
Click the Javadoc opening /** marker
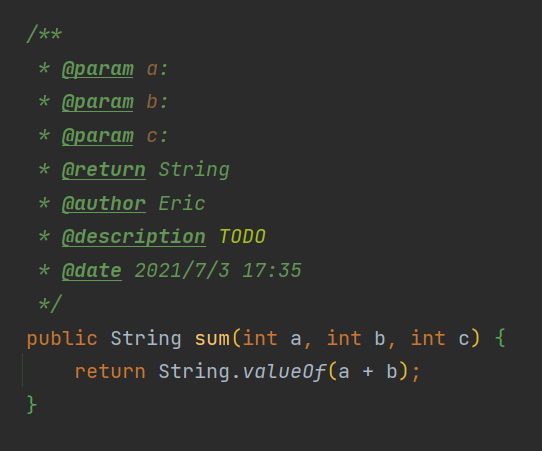point(44,35)
